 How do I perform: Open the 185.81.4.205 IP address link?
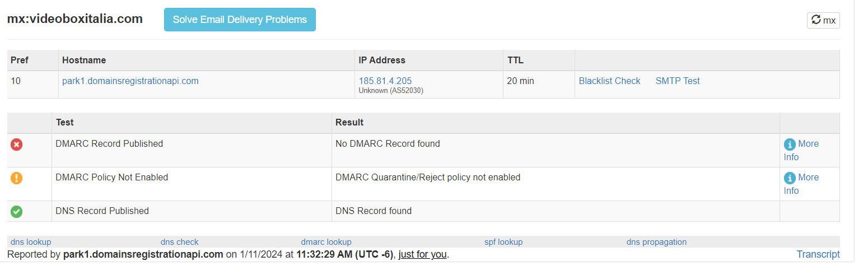click(x=385, y=81)
